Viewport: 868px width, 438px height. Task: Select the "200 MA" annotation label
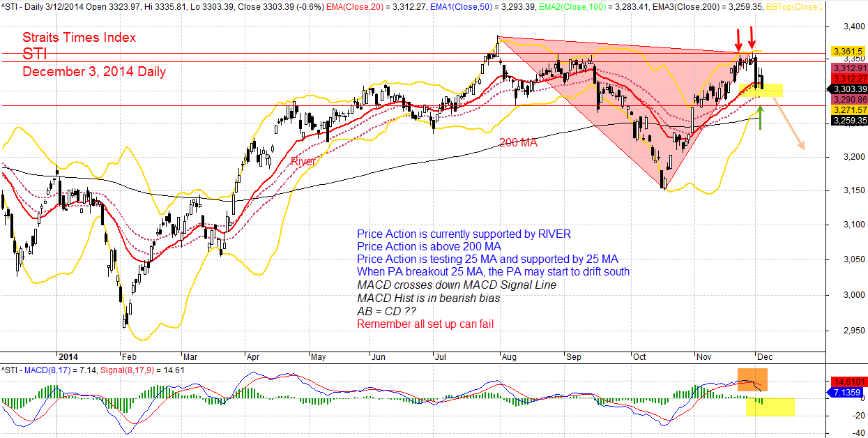point(519,142)
